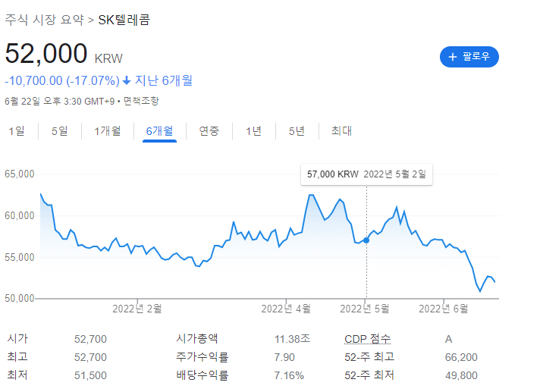Click the KRW currency label beside price
543x392 pixels.
(108, 58)
